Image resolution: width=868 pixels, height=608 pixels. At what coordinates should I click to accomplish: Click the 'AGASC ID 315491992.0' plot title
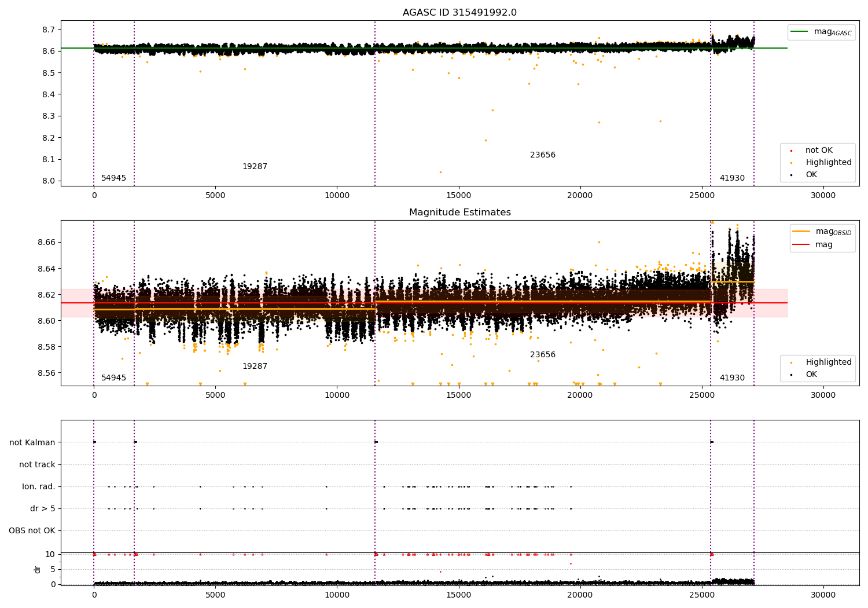(x=459, y=13)
